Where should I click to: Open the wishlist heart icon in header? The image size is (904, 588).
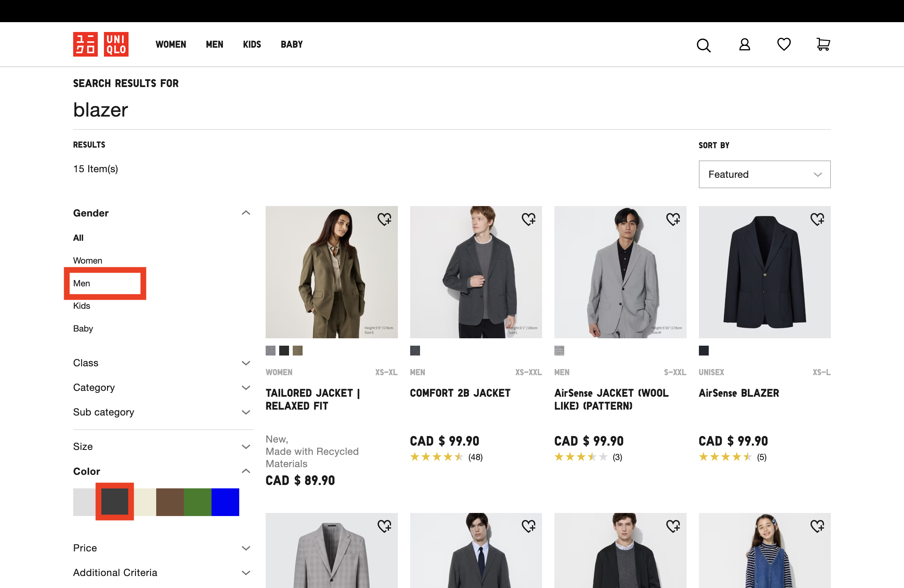point(783,45)
